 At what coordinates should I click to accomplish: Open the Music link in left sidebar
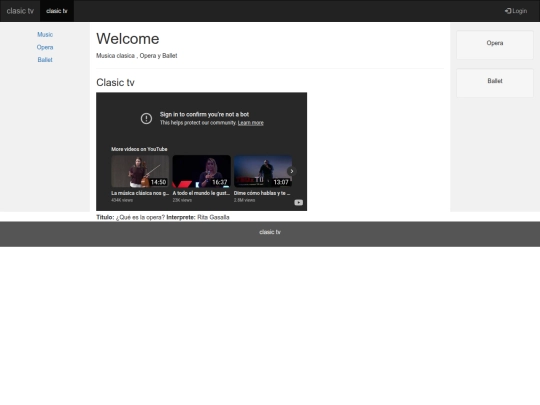click(x=45, y=34)
